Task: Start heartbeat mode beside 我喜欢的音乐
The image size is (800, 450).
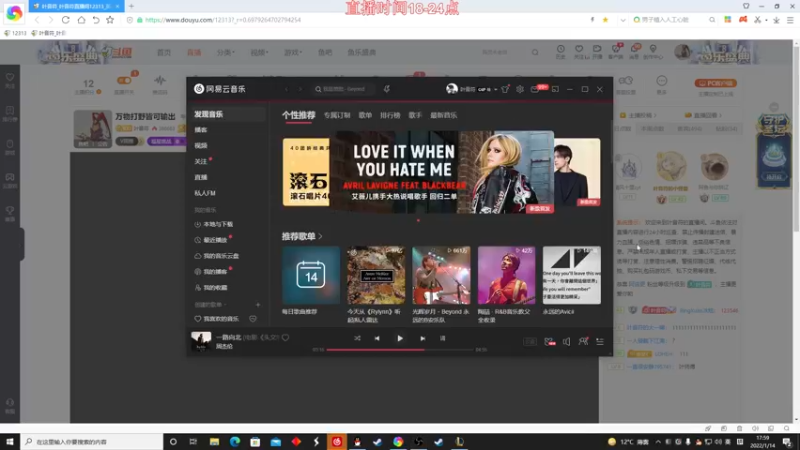Action: pyautogui.click(x=253, y=319)
